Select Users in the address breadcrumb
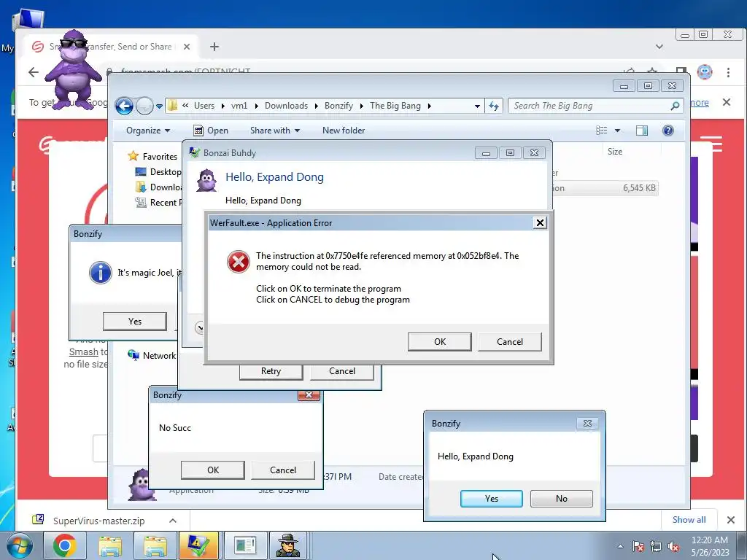This screenshot has width=747, height=560. [x=204, y=106]
